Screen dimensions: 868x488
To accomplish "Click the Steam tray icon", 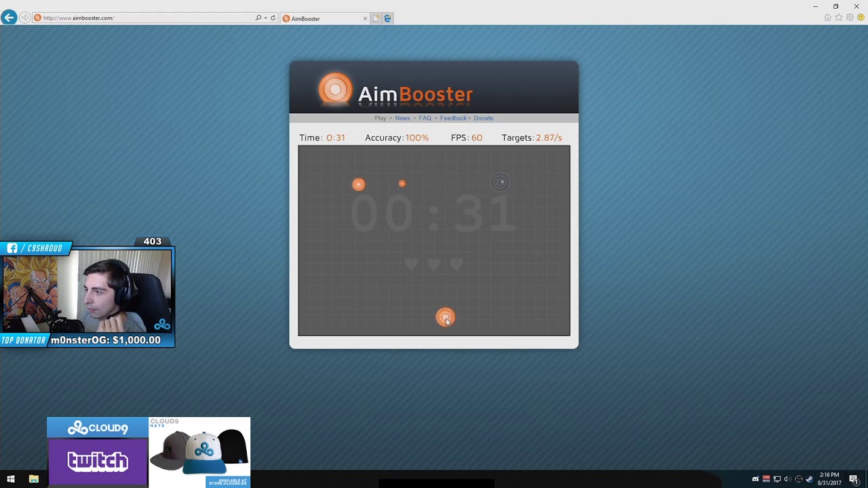I will point(809,479).
